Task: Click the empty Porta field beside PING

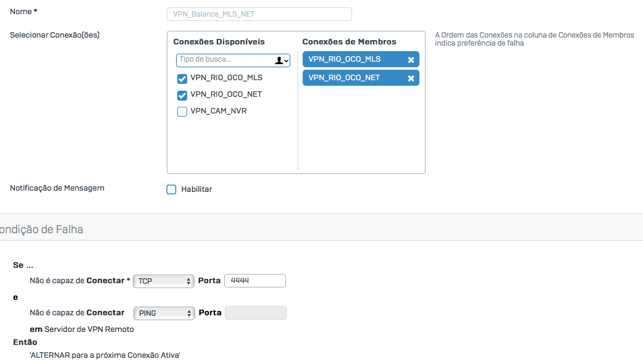Action: (255, 313)
